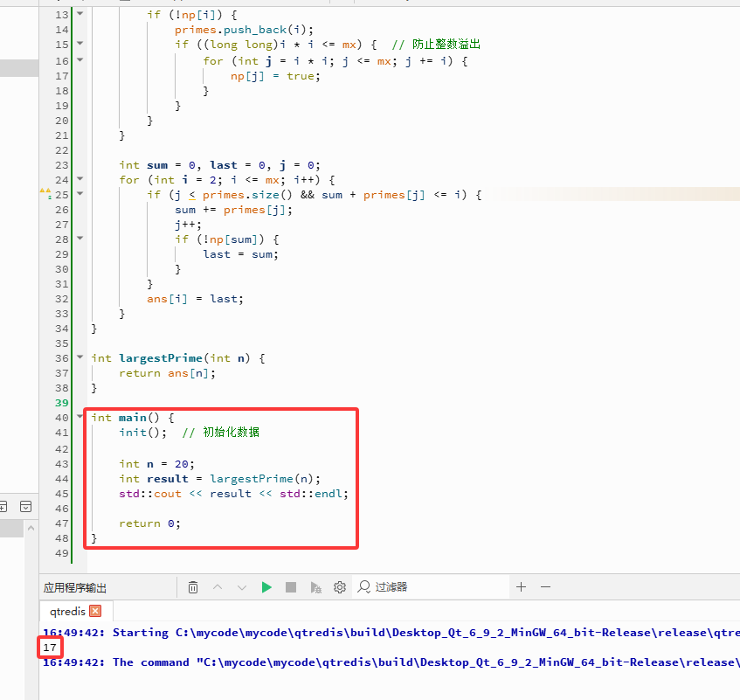Switch to the qtredis output tab
This screenshot has height=700, width=740.
[x=67, y=611]
